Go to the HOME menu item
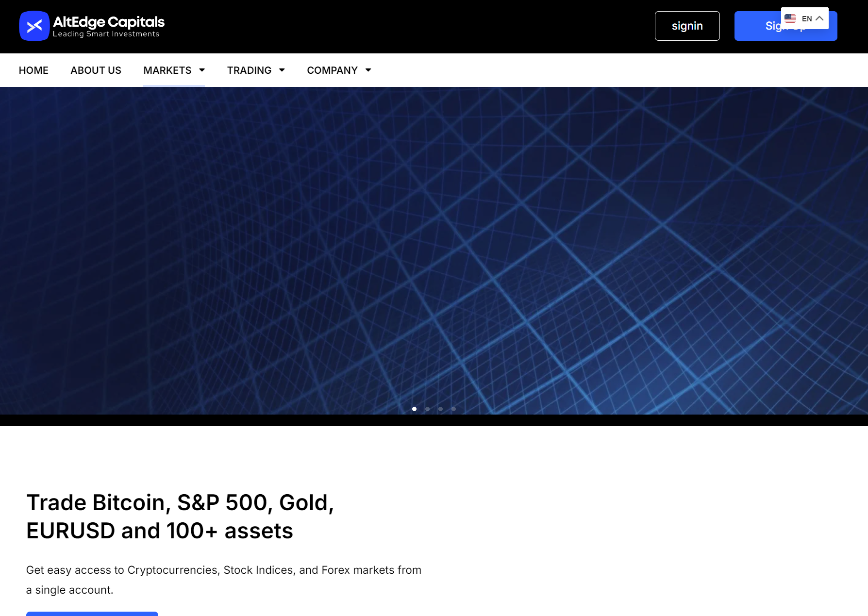Screen dimensions: 868x616 [33, 70]
